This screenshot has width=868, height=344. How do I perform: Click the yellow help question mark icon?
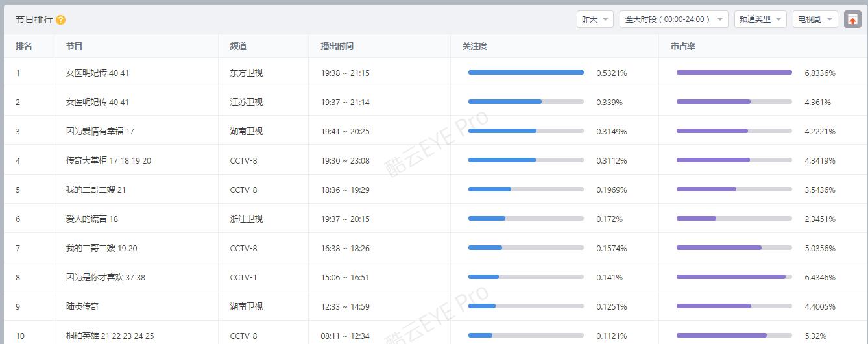click(x=61, y=20)
